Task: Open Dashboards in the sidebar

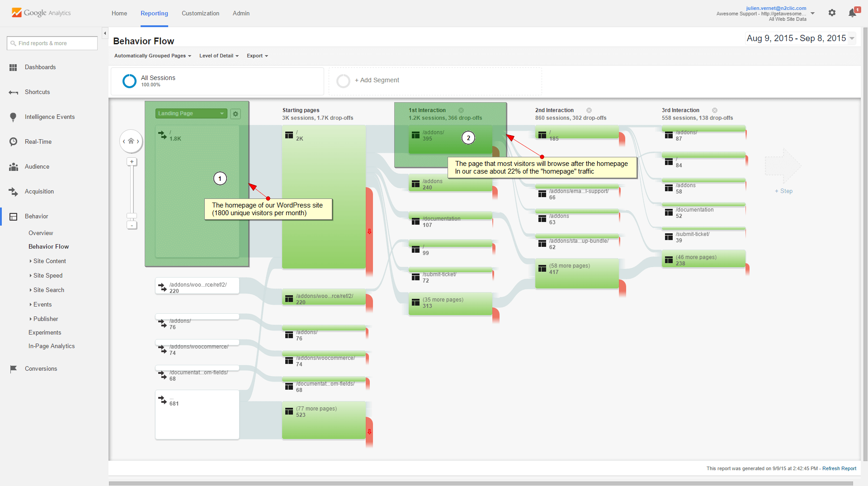Action: click(40, 67)
